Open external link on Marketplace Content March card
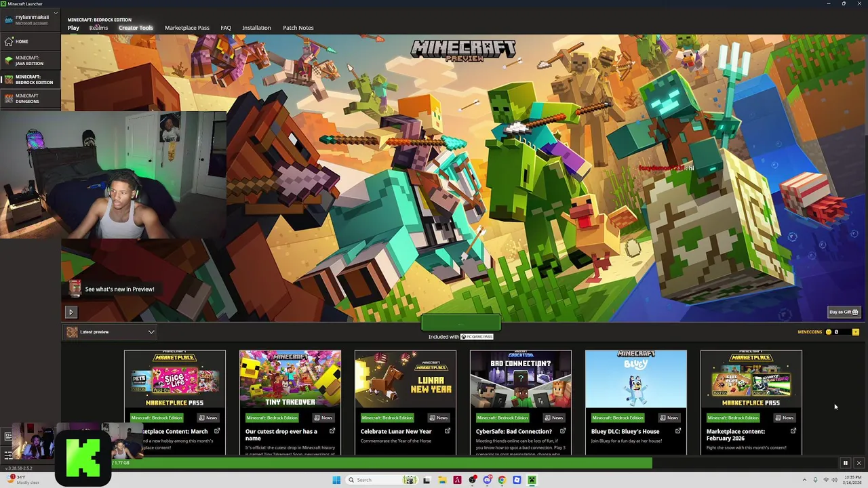Image resolution: width=868 pixels, height=488 pixels. click(x=217, y=431)
